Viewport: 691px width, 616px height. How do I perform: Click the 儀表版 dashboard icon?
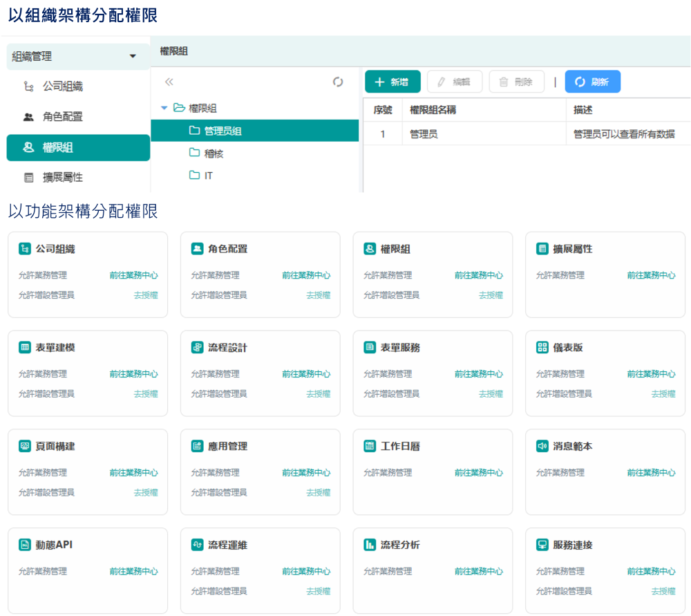[542, 348]
